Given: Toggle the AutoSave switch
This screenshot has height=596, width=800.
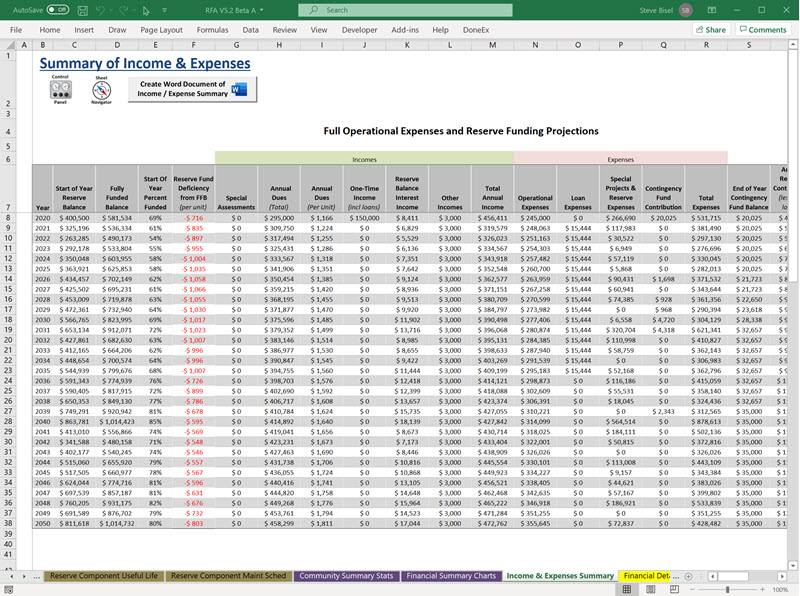Looking at the screenshot, I should tap(57, 10).
